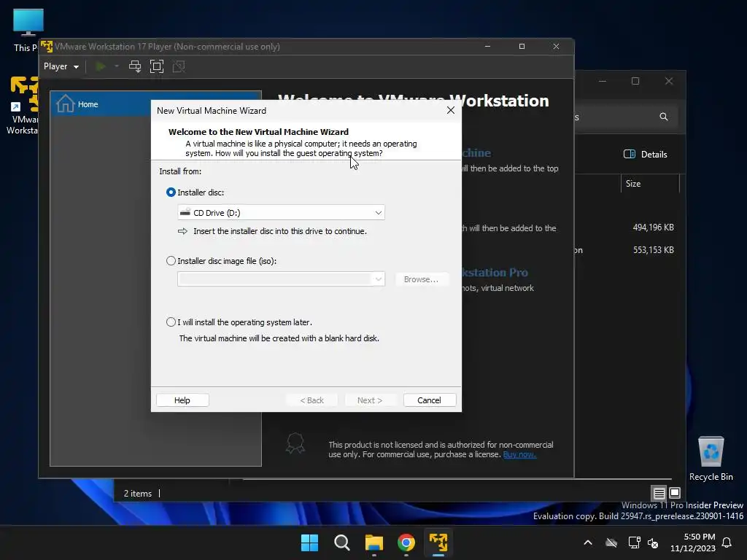The image size is (747, 560).
Task: Click the Send Ctrl+Alt+Del toolbar icon
Action: tap(135, 66)
